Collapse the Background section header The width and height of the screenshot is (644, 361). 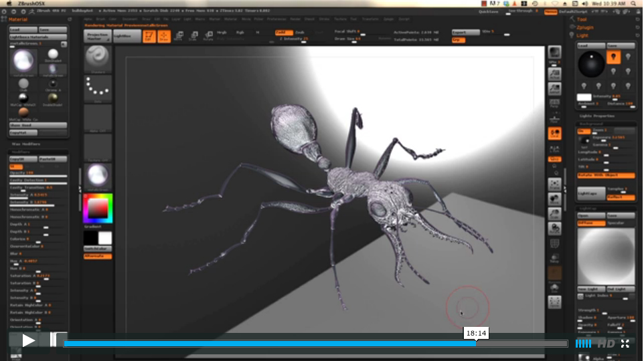click(x=591, y=124)
